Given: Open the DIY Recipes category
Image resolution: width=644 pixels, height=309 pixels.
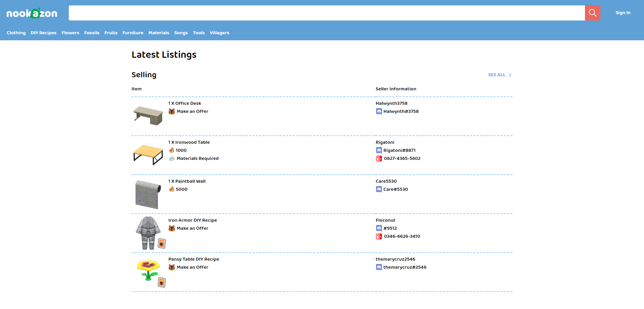Looking at the screenshot, I should click(x=44, y=33).
